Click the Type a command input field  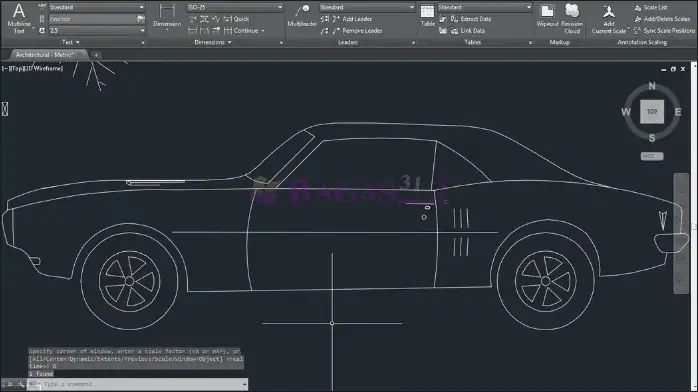coord(142,384)
